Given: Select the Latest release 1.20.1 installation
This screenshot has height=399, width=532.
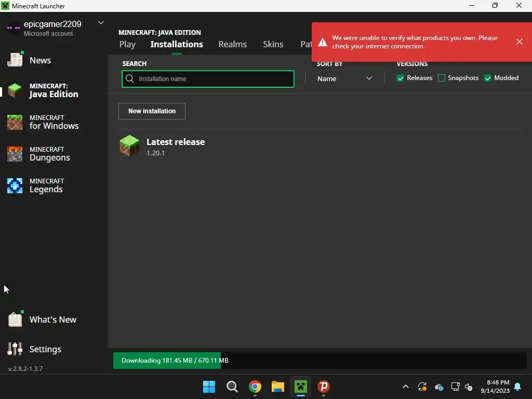Looking at the screenshot, I should [320, 146].
